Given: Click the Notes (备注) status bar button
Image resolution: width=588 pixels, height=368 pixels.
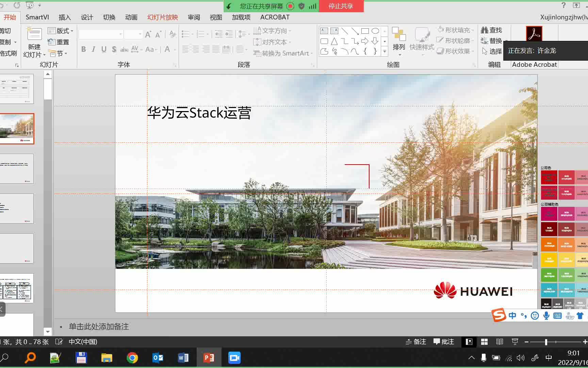Looking at the screenshot, I should click(416, 342).
